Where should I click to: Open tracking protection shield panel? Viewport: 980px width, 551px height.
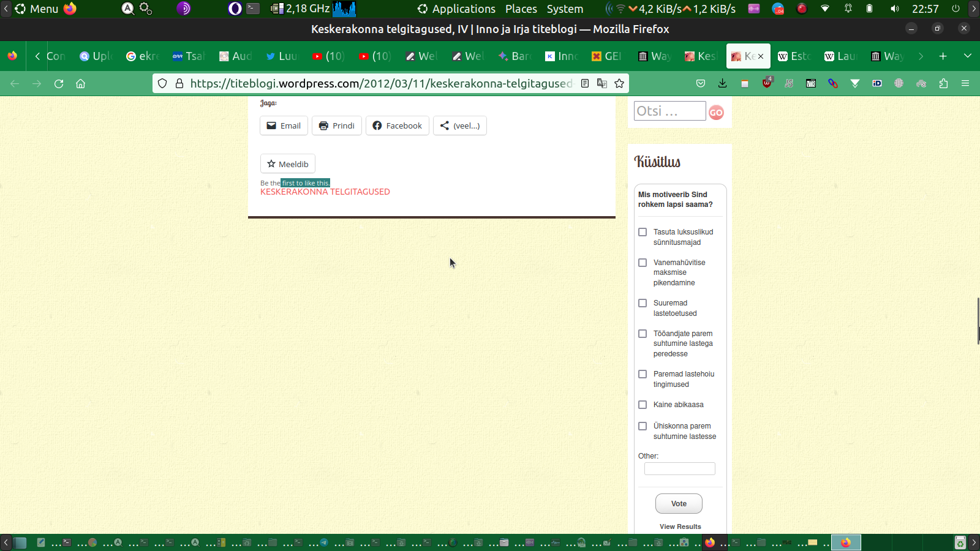(x=162, y=83)
